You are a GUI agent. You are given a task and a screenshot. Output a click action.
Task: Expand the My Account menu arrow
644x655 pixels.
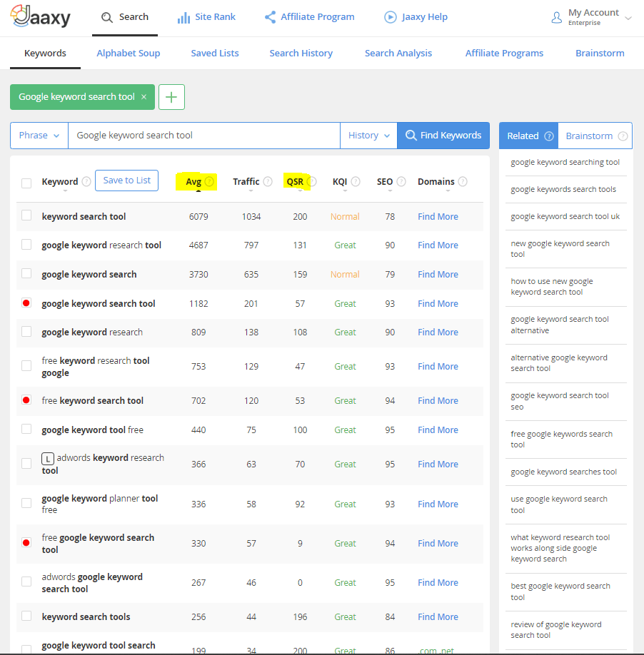tap(628, 18)
